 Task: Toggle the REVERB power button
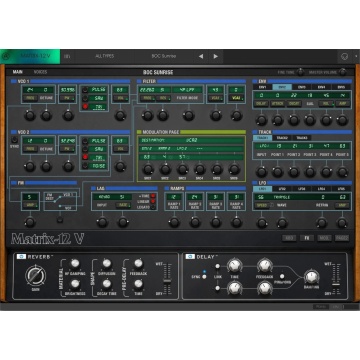click(21, 257)
